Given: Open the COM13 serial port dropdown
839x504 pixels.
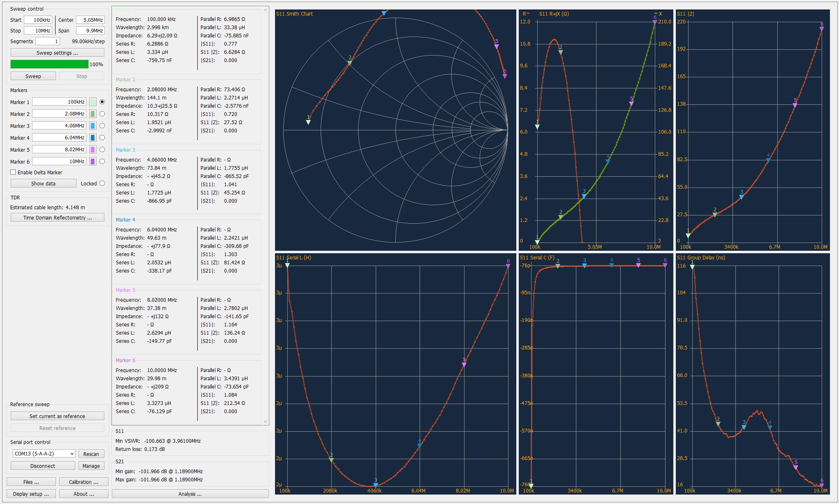Looking at the screenshot, I should 44,453.
